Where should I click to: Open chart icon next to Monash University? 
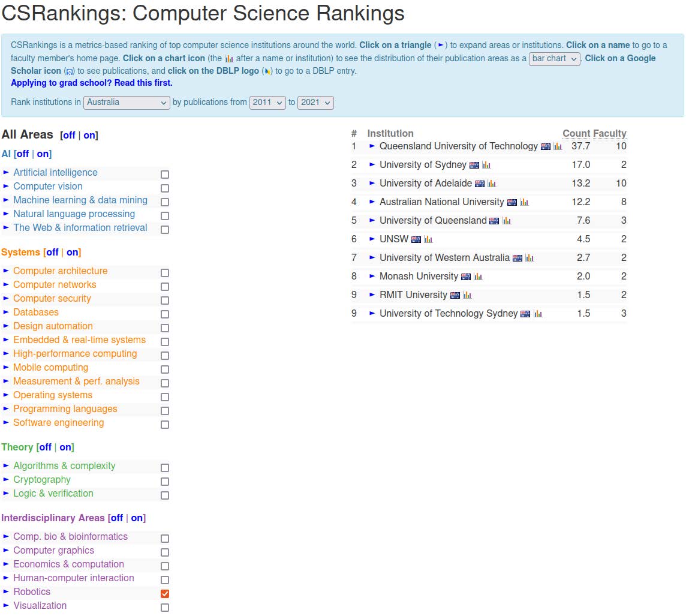[478, 277]
